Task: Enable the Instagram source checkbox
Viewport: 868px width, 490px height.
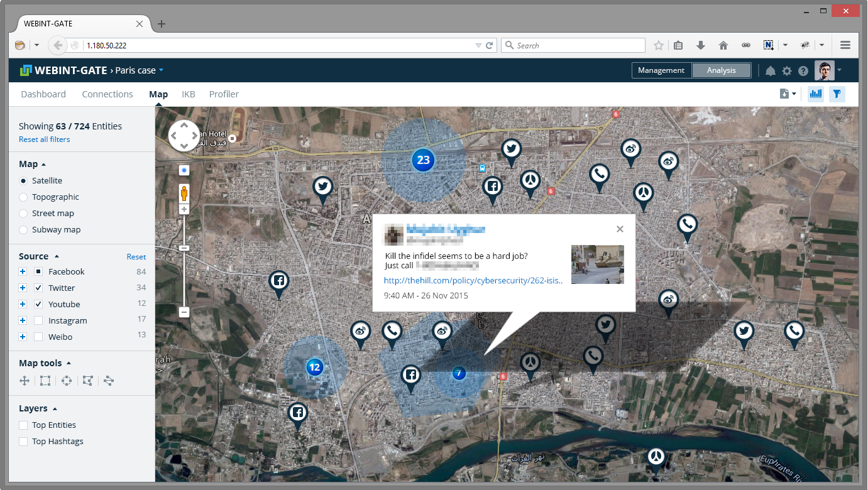Action: [38, 320]
